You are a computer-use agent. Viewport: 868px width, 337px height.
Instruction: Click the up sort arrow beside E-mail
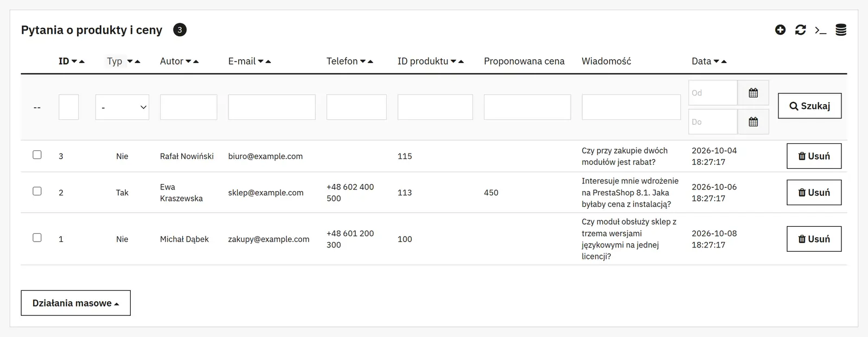268,62
